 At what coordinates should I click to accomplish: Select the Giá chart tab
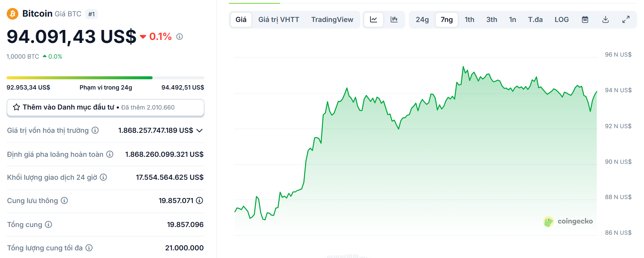click(x=241, y=20)
